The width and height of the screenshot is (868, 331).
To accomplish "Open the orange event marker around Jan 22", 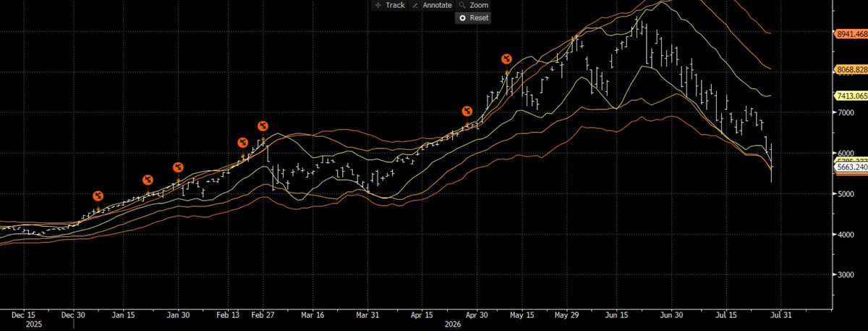I will tap(148, 180).
